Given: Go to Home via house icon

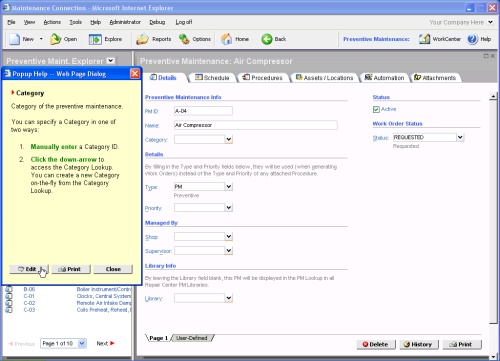Looking at the screenshot, I should click(x=227, y=39).
